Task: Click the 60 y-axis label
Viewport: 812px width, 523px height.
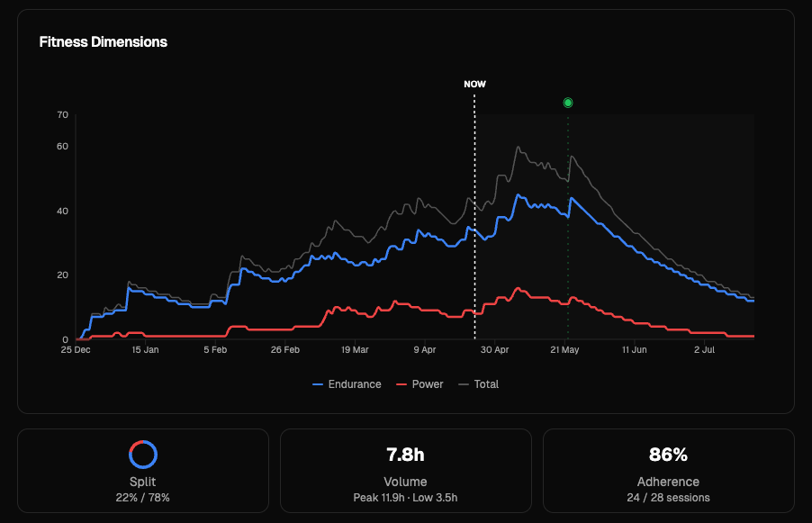Action: (63, 147)
